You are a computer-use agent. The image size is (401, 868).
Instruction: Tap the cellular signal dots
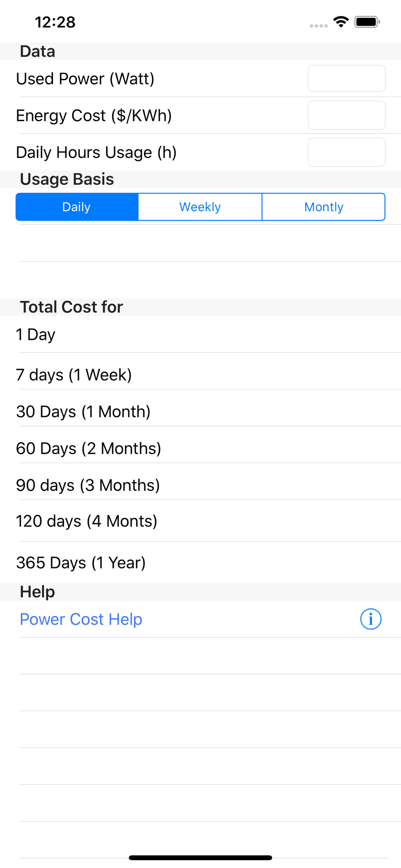[319, 26]
